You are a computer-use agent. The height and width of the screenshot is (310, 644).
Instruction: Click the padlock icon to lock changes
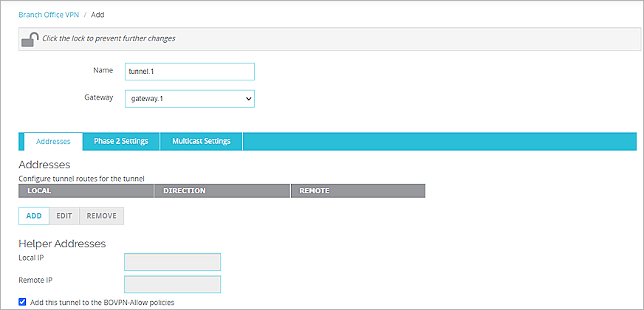click(x=30, y=39)
